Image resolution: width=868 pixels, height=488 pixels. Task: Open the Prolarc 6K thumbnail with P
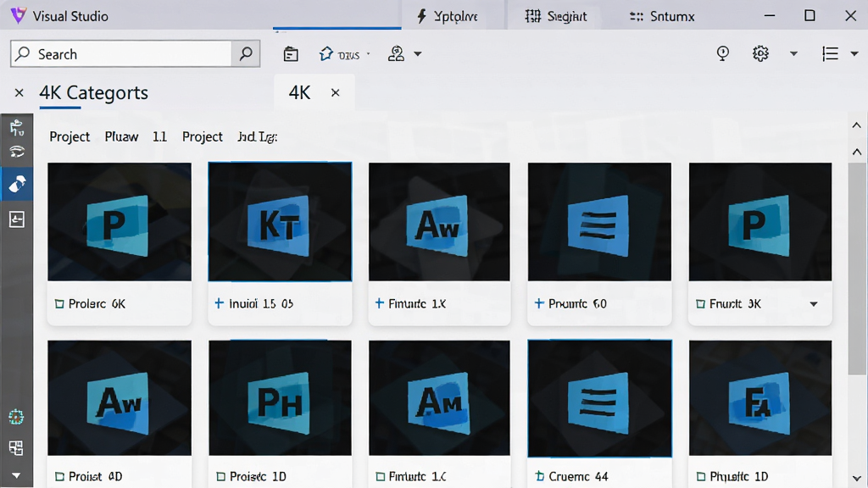pyautogui.click(x=120, y=222)
